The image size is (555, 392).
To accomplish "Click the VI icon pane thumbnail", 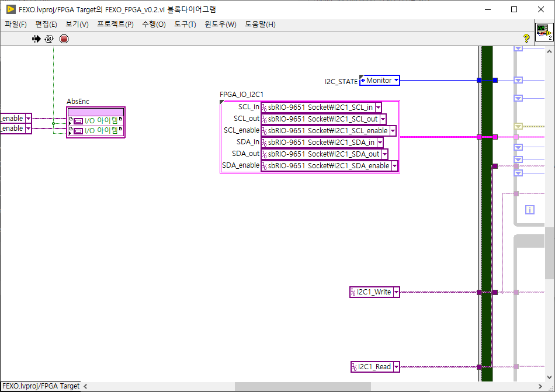I will pyautogui.click(x=544, y=32).
